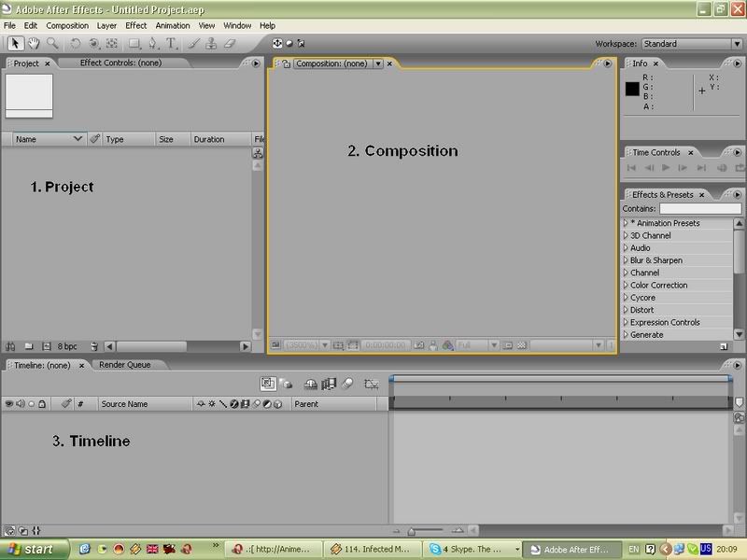Click the timeline zoom slider handle

412,531
